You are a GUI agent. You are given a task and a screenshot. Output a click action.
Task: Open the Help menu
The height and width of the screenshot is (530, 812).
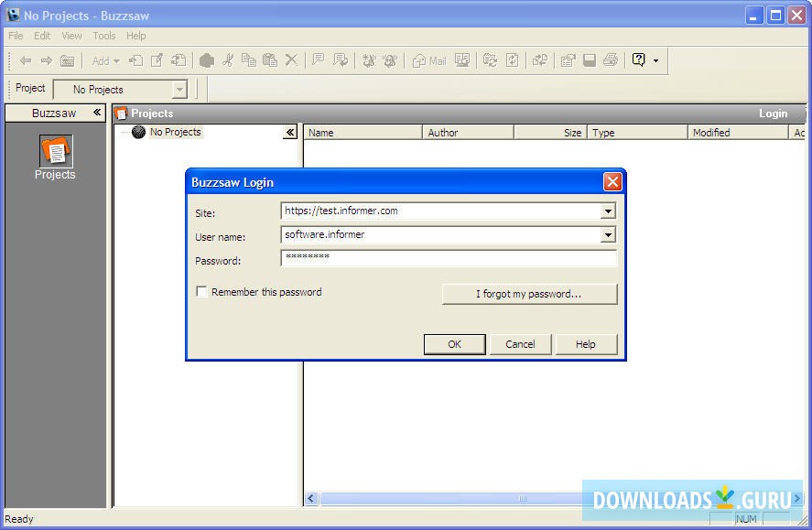tap(135, 36)
